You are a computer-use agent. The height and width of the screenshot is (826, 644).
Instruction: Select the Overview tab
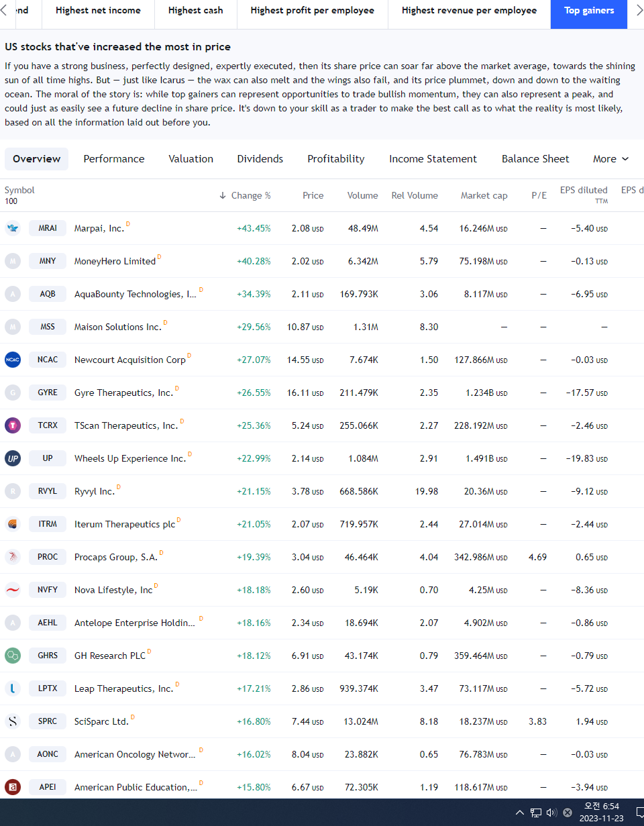pos(36,159)
